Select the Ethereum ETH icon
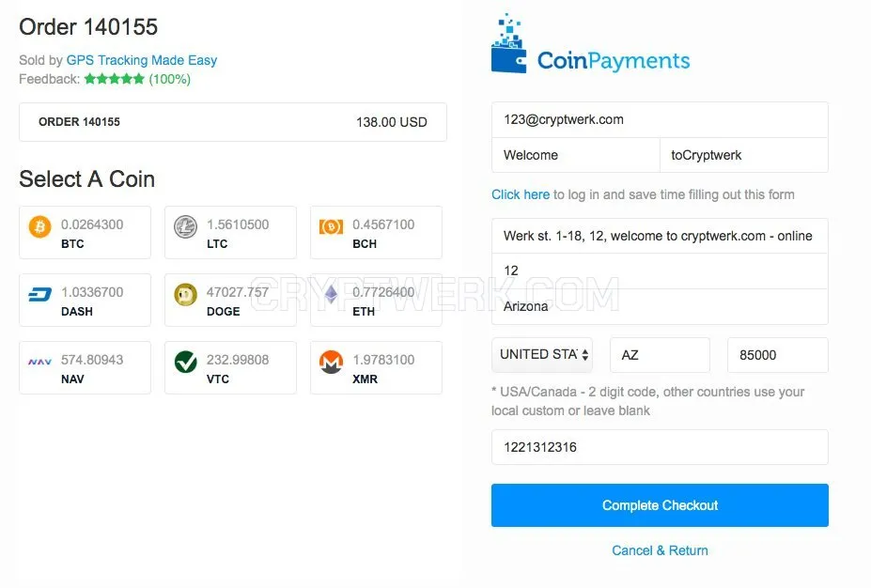 click(x=331, y=294)
